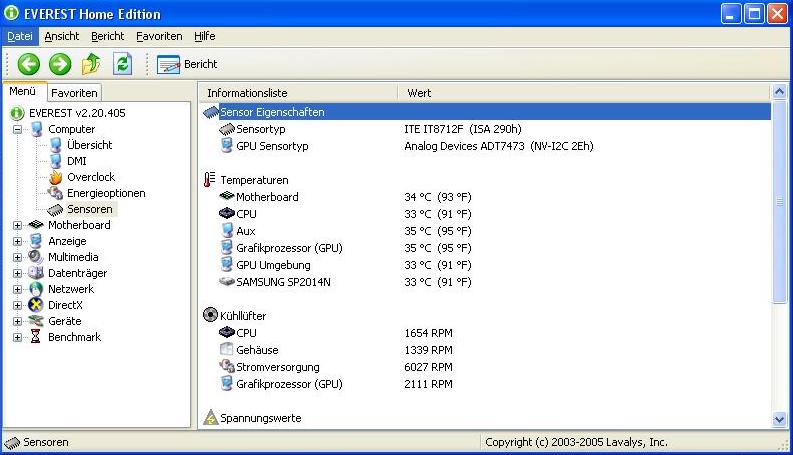Select the GPU Umgebung temperature row
This screenshot has width=793, height=455.
[486, 265]
